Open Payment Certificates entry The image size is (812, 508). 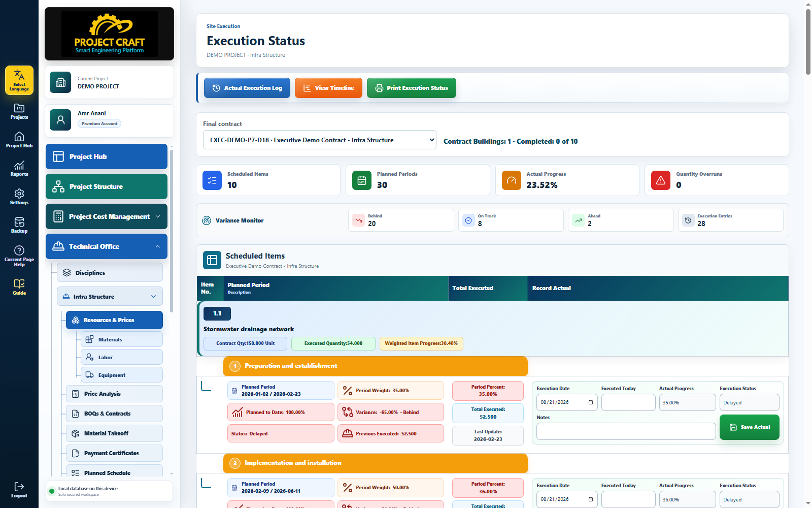pos(114,453)
